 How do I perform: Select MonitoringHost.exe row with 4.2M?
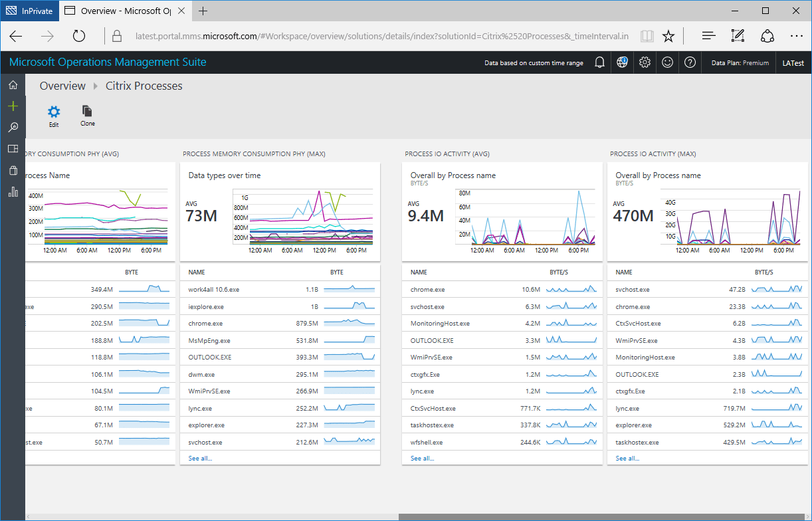click(x=502, y=324)
